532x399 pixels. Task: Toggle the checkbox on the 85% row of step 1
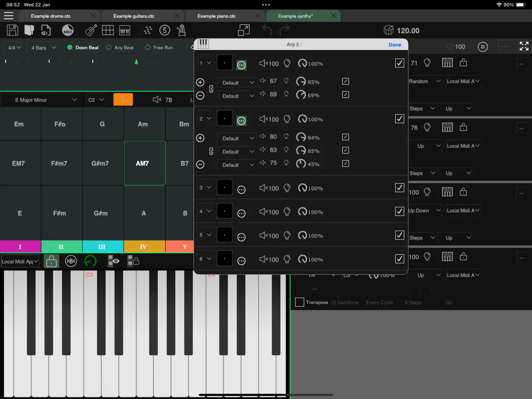(x=345, y=82)
